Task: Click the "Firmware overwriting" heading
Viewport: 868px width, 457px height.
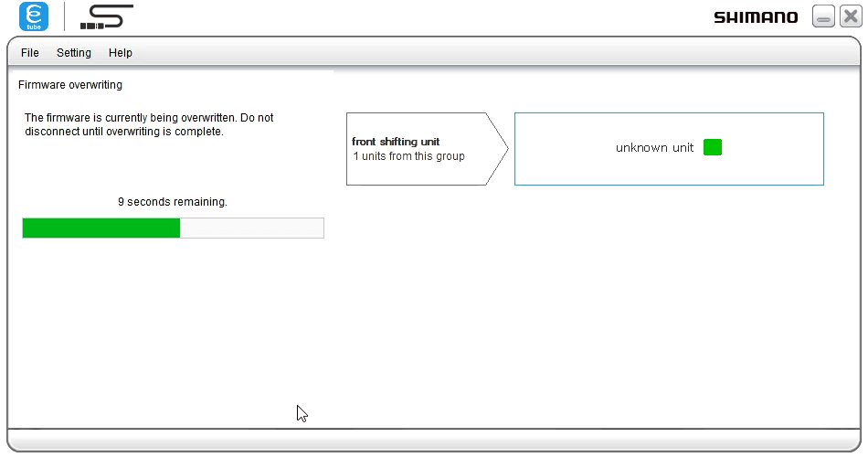Action: [70, 85]
